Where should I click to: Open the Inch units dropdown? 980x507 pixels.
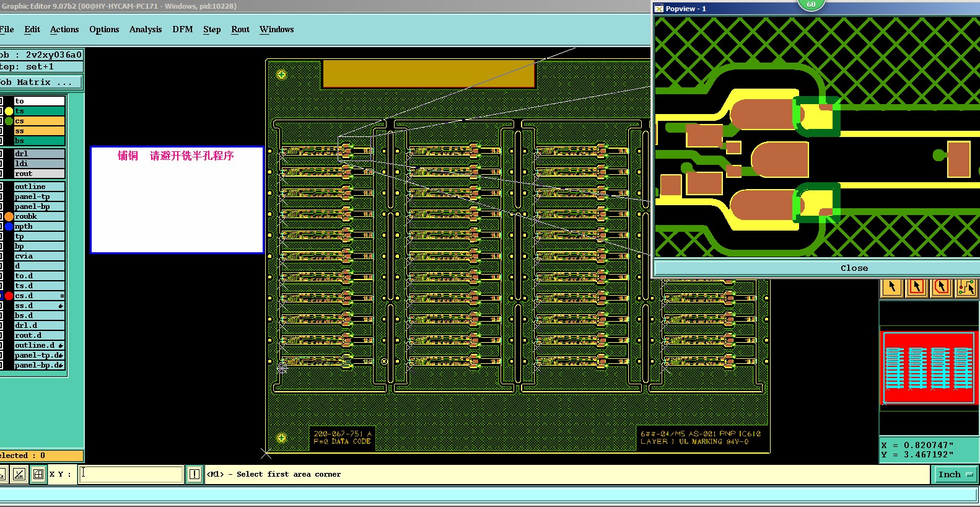pos(956,474)
